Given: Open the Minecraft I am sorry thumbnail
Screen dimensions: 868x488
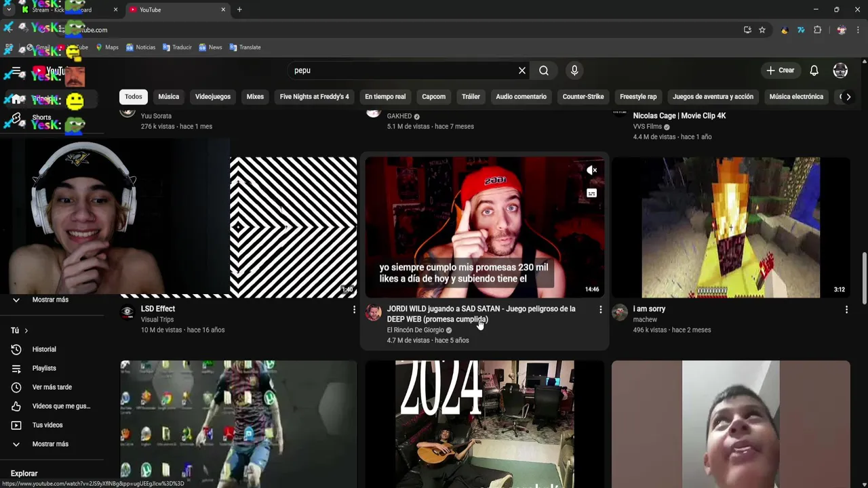Looking at the screenshot, I should tap(731, 228).
